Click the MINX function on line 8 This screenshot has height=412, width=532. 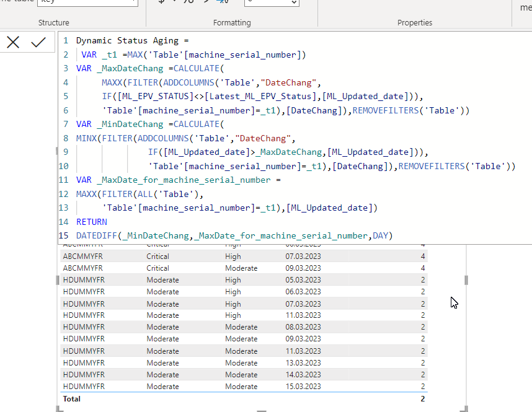[x=86, y=138]
